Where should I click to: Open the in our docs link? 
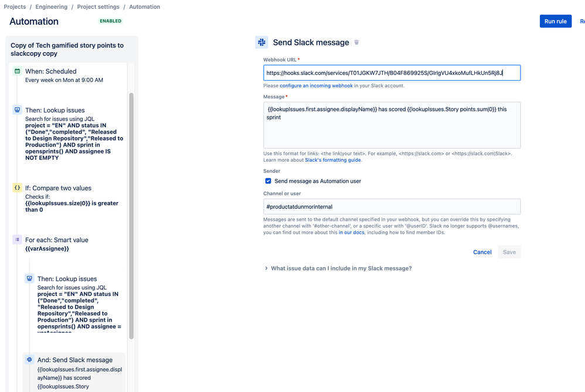point(352,233)
